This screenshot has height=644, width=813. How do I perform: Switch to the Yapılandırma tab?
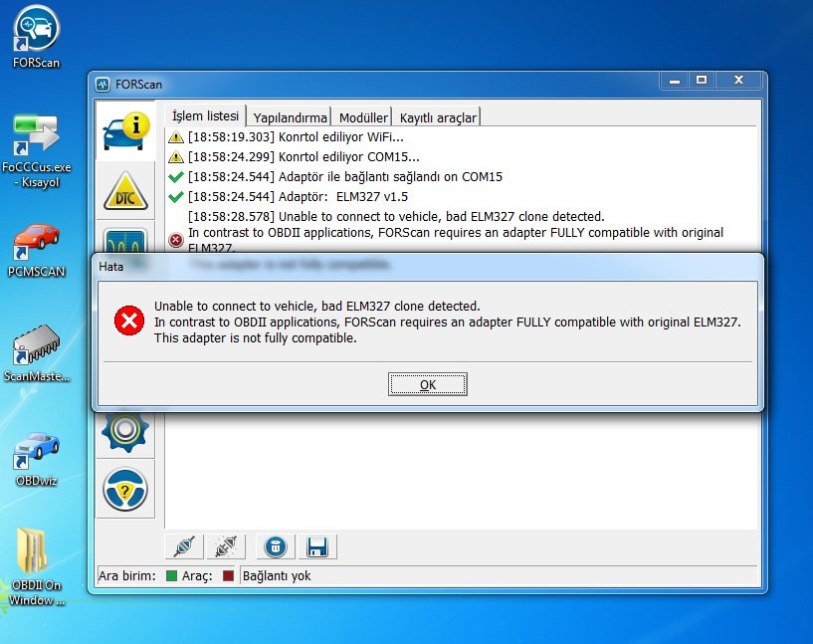[x=290, y=117]
